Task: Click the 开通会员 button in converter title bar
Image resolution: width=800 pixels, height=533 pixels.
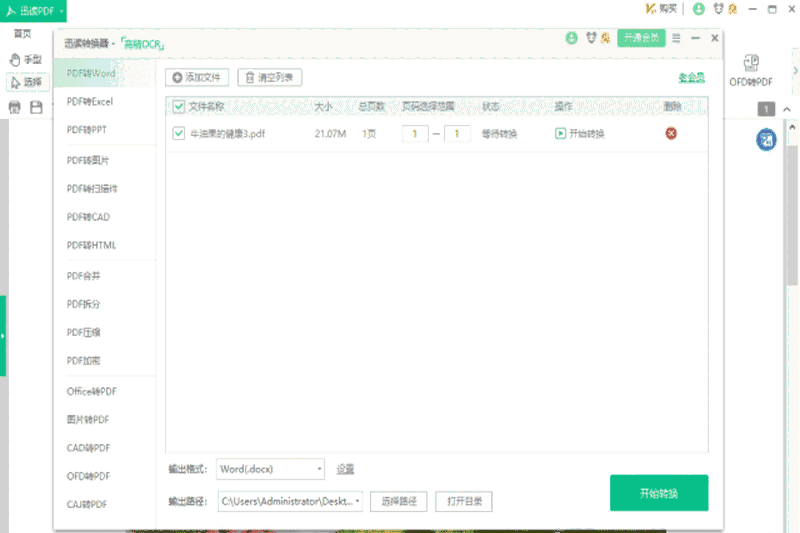Action: pyautogui.click(x=641, y=38)
